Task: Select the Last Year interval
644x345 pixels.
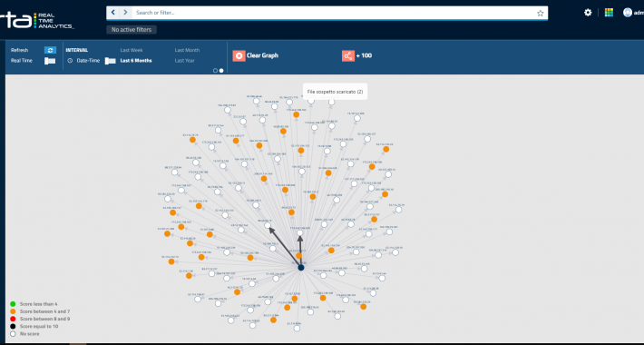Action: (185, 61)
